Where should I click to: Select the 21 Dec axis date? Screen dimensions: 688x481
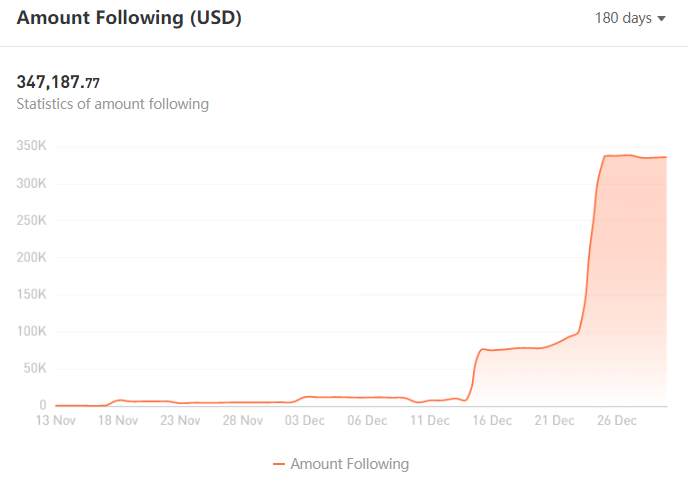click(554, 420)
